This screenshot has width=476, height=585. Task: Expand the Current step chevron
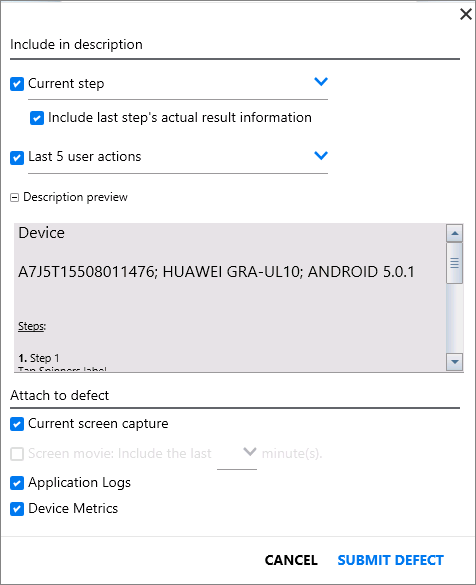point(321,81)
